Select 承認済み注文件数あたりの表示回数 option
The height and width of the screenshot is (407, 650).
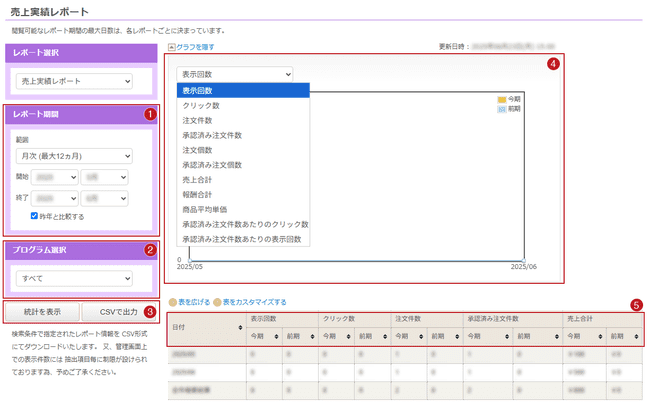pyautogui.click(x=243, y=240)
